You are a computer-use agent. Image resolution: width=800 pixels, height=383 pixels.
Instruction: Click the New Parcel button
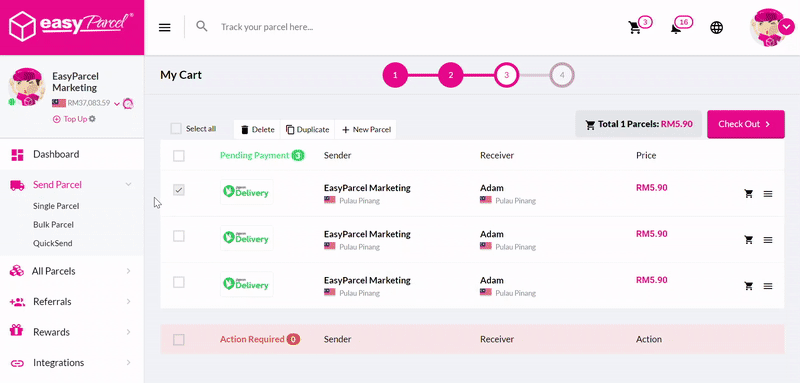pos(366,130)
